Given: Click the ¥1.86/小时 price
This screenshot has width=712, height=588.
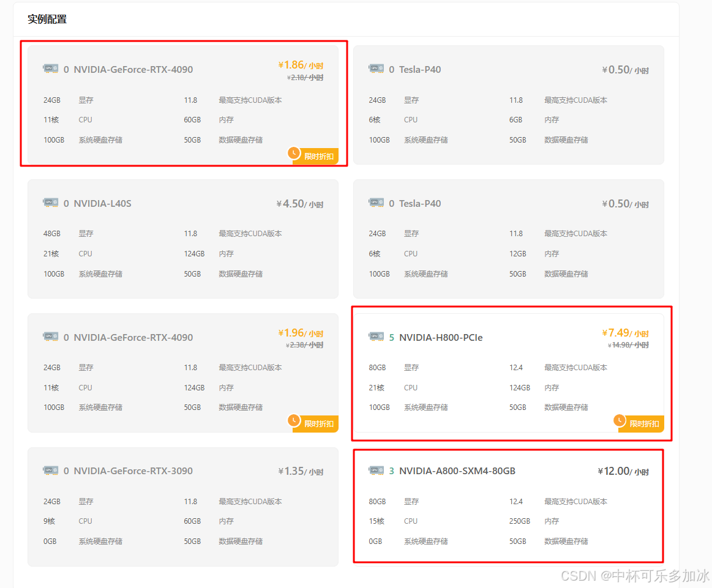Looking at the screenshot, I should pos(301,65).
